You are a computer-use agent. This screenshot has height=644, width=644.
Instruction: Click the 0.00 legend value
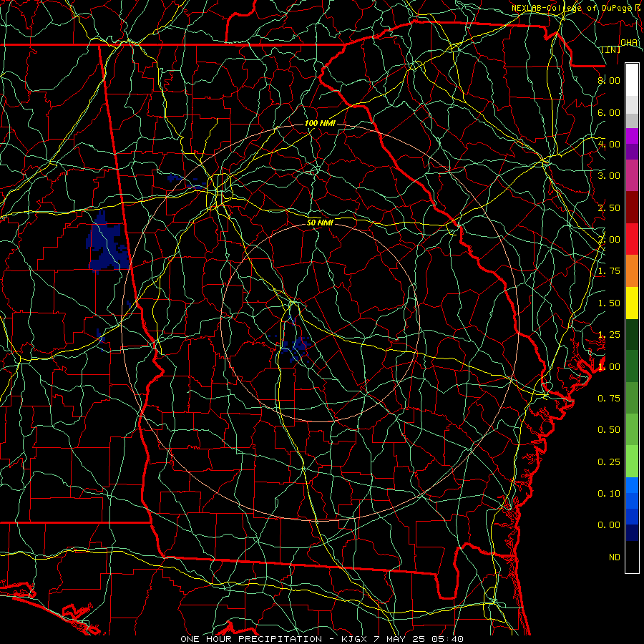[609, 525]
